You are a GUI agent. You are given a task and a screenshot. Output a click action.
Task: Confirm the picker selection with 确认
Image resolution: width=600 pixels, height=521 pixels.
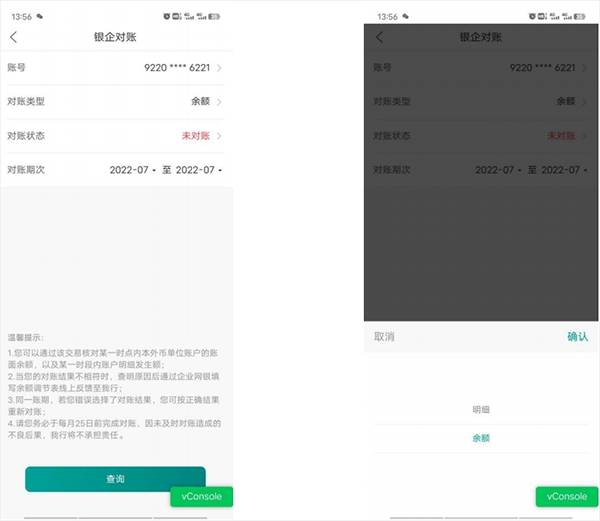click(x=577, y=337)
